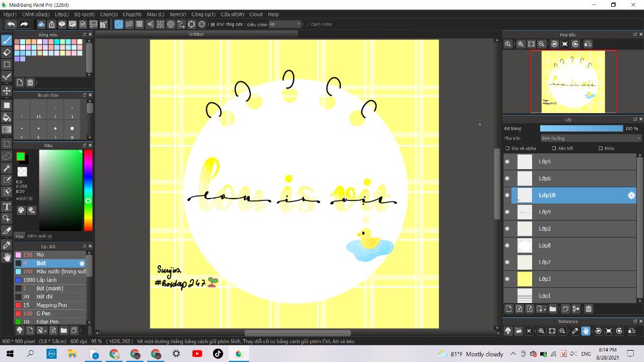Screen dimensions: 644x362
Task: Select the Gradient tool
Action: coord(6,129)
